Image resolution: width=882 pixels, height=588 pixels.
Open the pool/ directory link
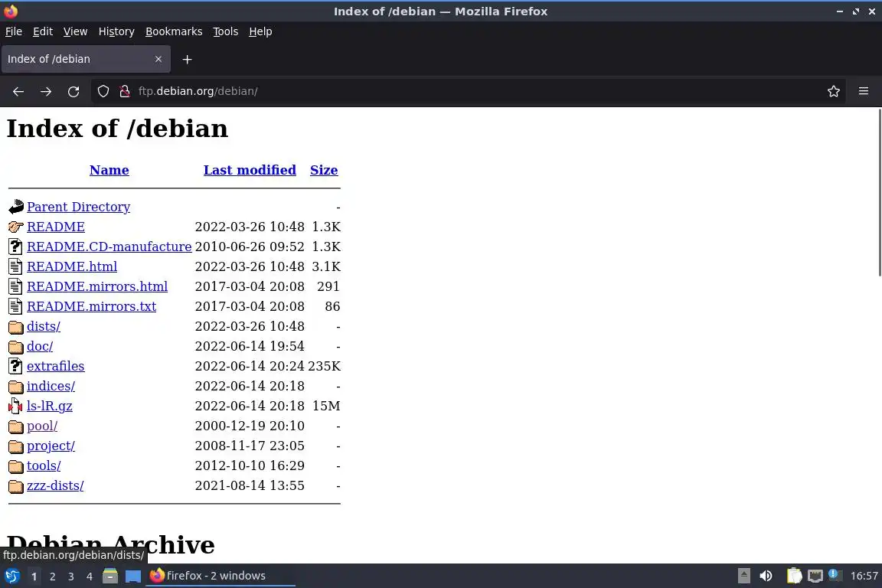click(x=42, y=426)
